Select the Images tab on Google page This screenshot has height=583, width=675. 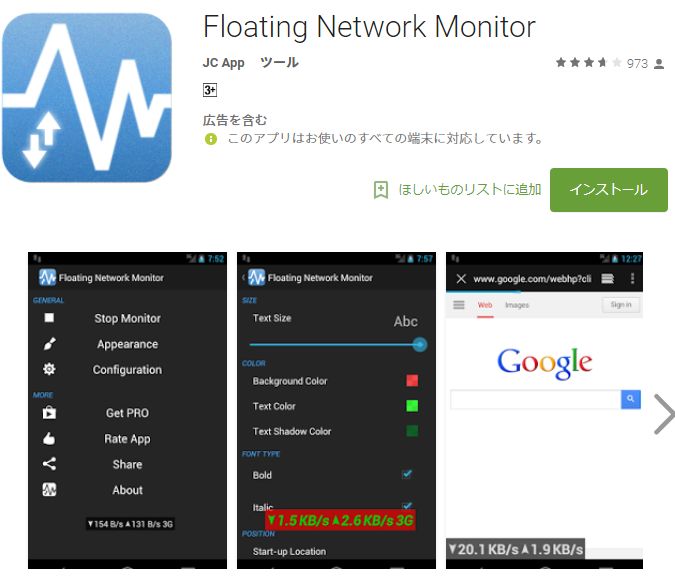pos(517,305)
